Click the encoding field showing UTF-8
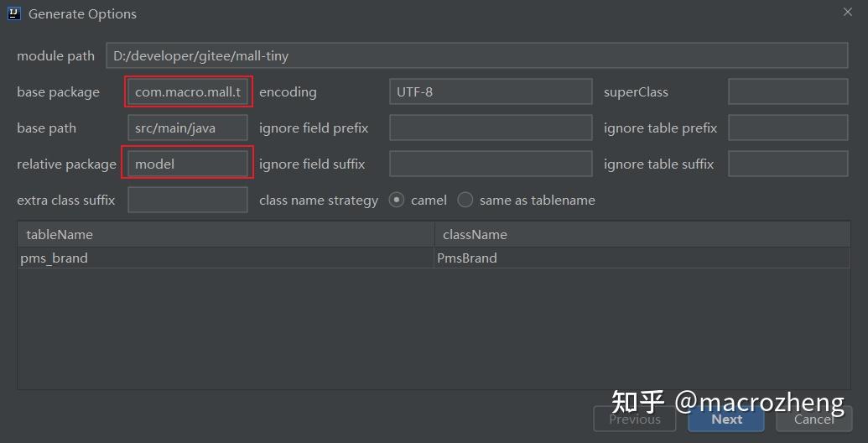Viewport: 868px width, 443px height. (x=491, y=92)
